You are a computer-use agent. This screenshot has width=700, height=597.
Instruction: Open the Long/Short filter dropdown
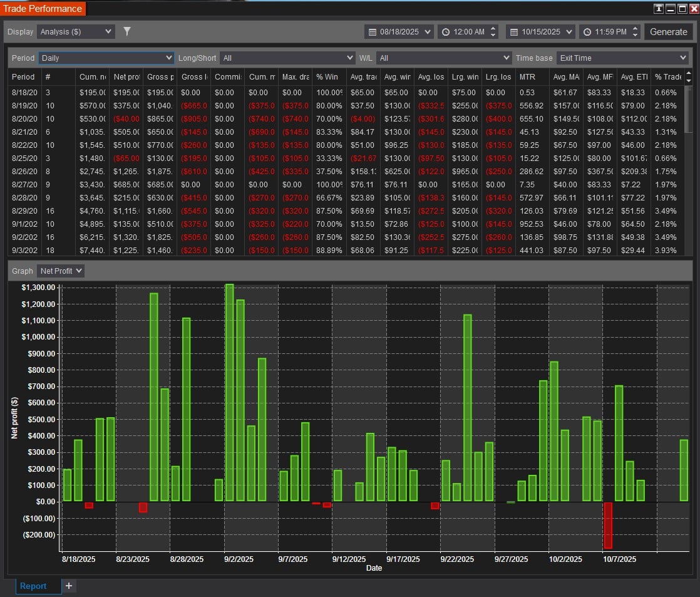[x=287, y=58]
